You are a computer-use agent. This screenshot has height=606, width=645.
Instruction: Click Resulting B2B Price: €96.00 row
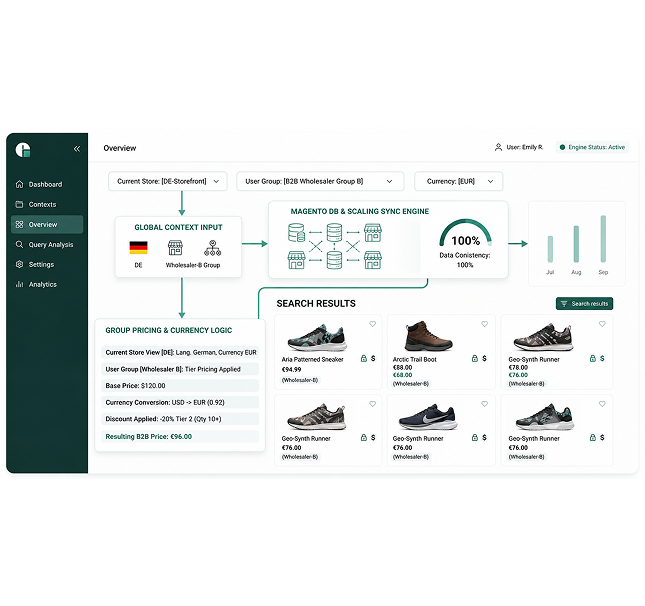click(180, 437)
